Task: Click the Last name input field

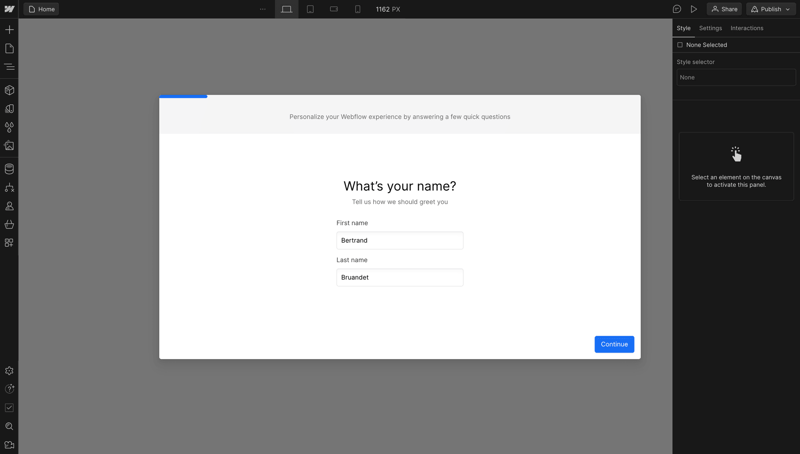Action: 400,278
